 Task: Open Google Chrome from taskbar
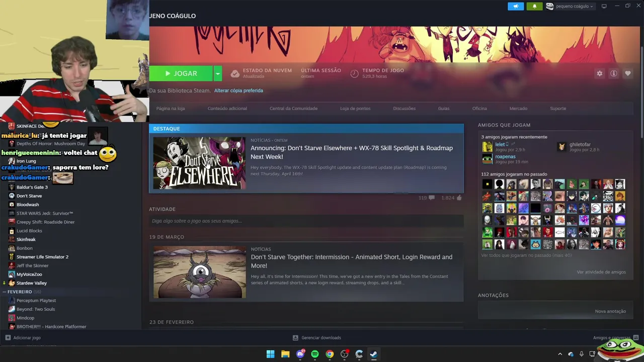click(x=330, y=354)
